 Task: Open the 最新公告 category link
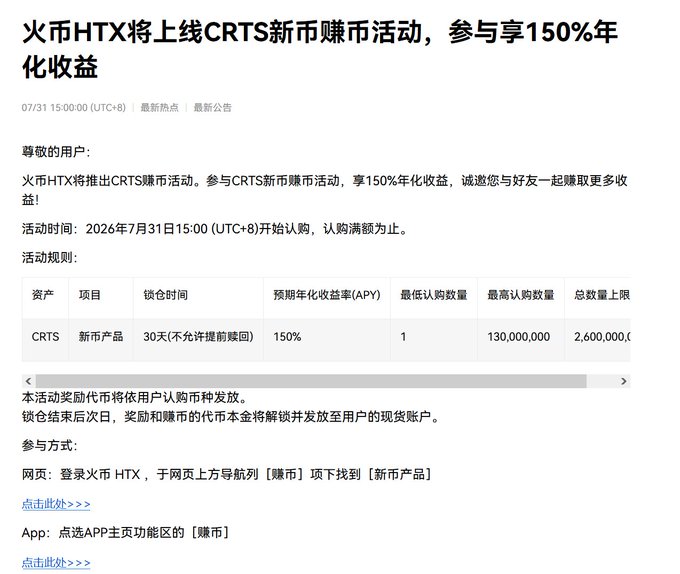click(212, 108)
